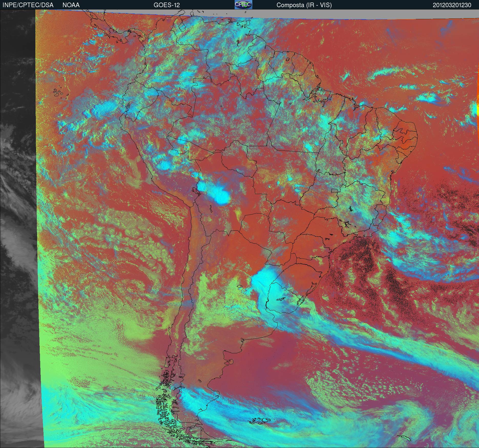Click the INPE/CPTEC/DSA header text
The image size is (479, 448).
click(28, 5)
